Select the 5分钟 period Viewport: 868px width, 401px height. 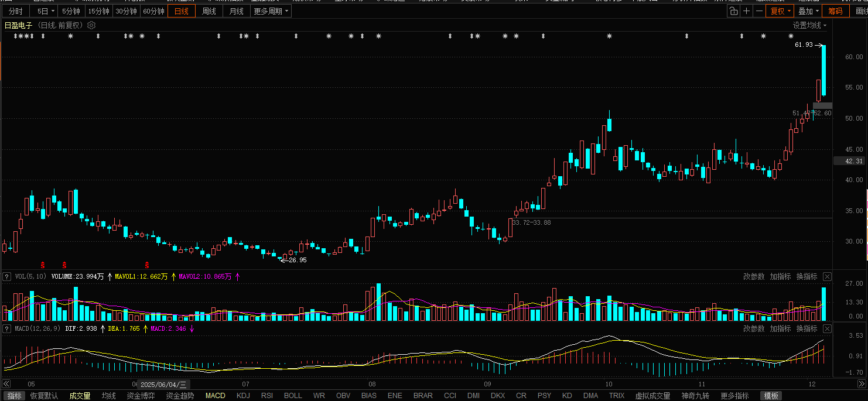[71, 11]
